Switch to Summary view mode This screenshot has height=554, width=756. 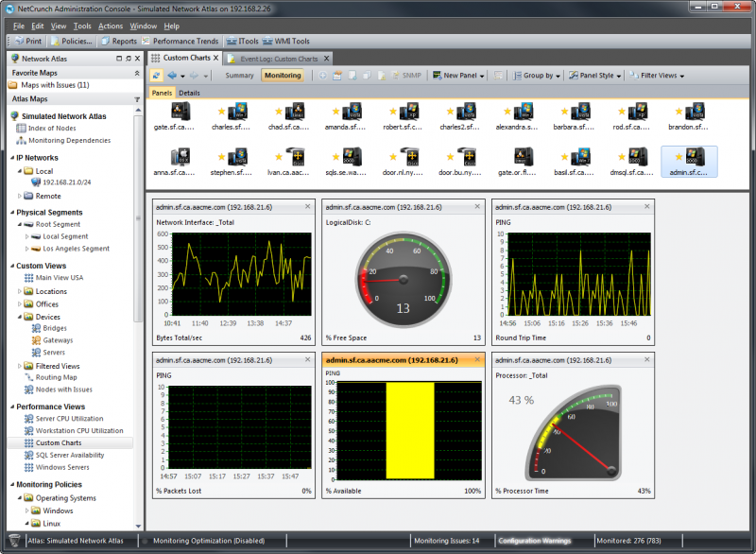coord(239,76)
